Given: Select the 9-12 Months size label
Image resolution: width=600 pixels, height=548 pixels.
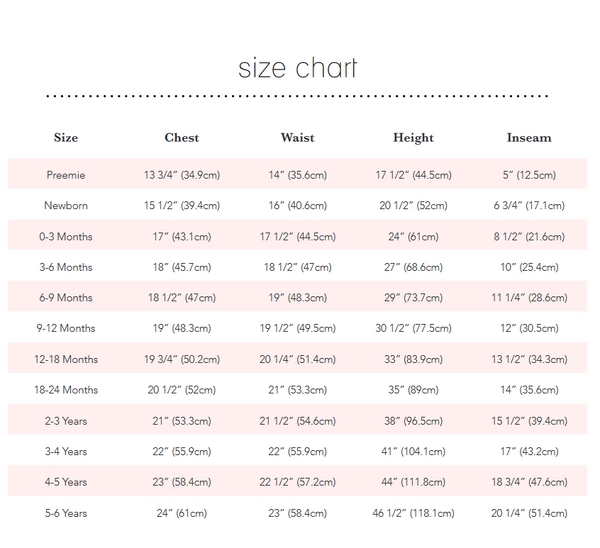Looking at the screenshot, I should pyautogui.click(x=66, y=328).
